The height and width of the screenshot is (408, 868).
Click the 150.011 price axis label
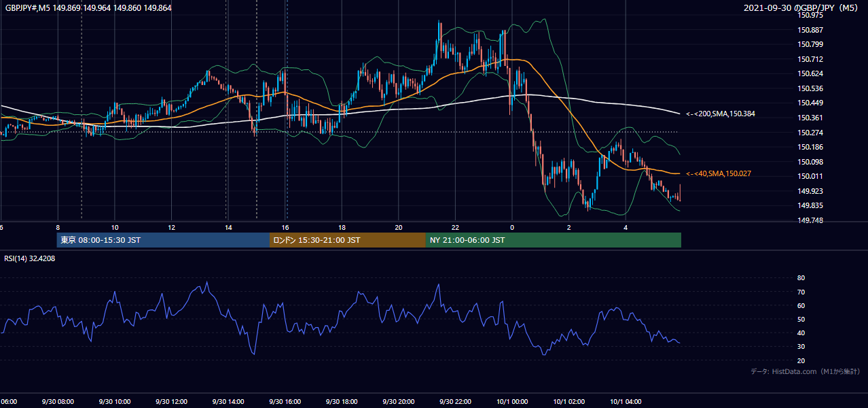(811, 176)
